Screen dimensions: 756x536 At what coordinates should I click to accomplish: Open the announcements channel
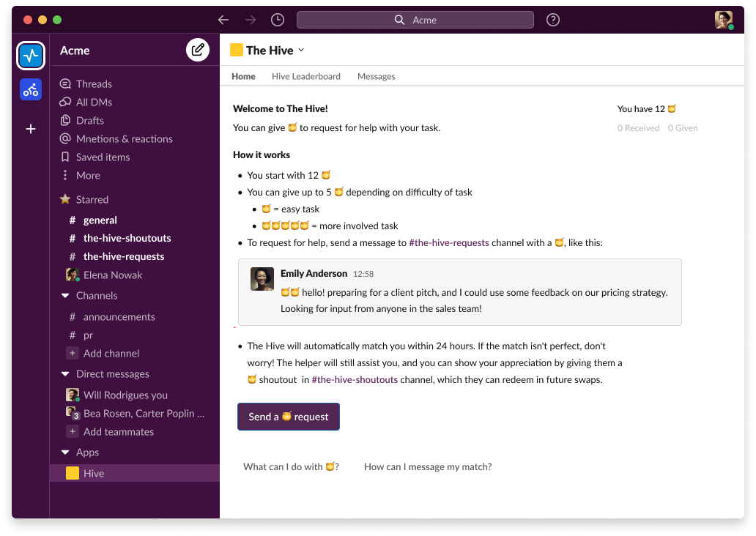point(119,316)
